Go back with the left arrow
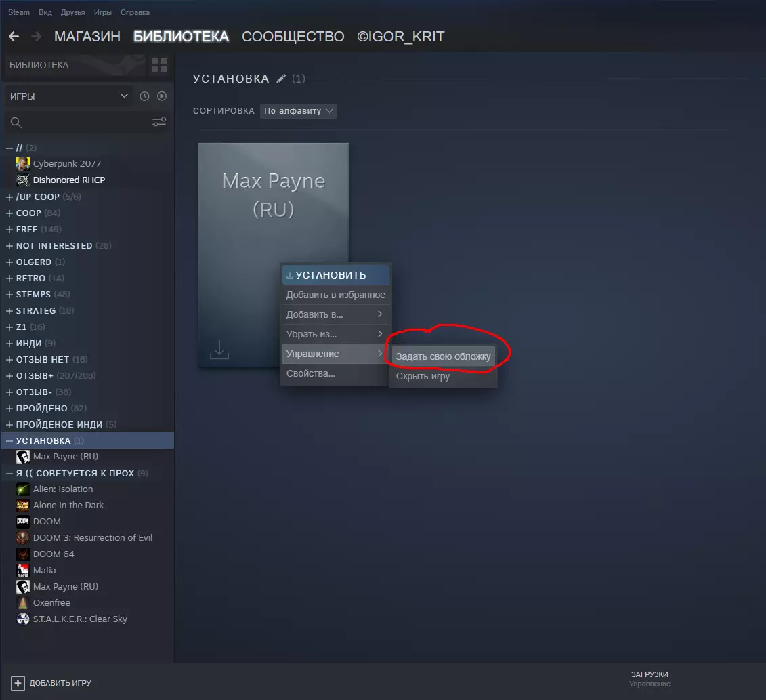This screenshot has width=766, height=700. (14, 36)
